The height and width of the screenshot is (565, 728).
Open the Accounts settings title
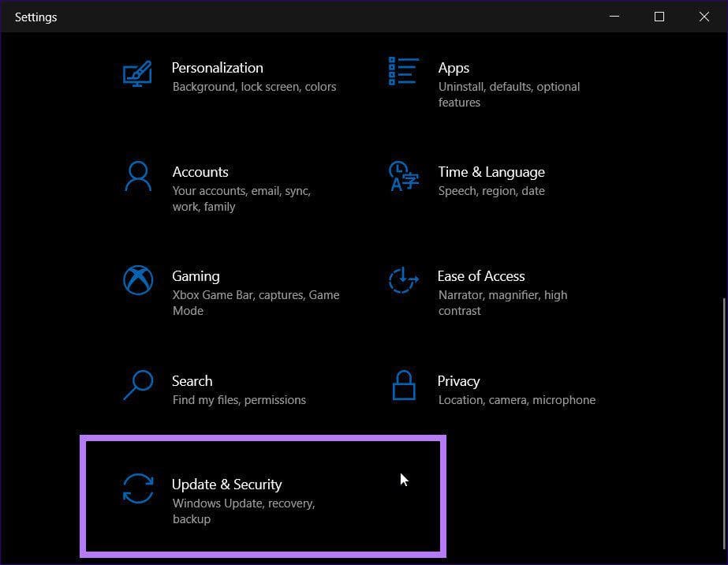click(200, 172)
